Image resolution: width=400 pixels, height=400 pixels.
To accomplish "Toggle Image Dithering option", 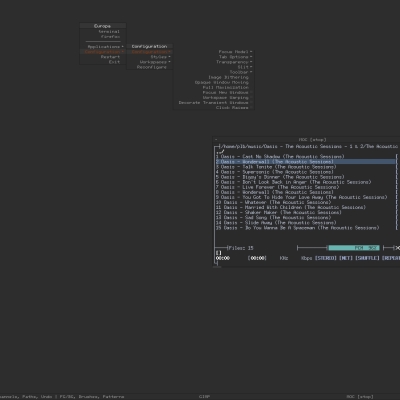I will (213, 77).
